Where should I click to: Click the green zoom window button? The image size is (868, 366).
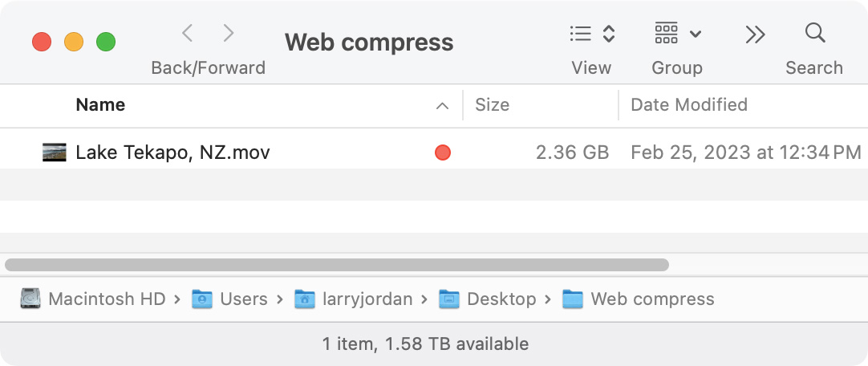tap(106, 42)
